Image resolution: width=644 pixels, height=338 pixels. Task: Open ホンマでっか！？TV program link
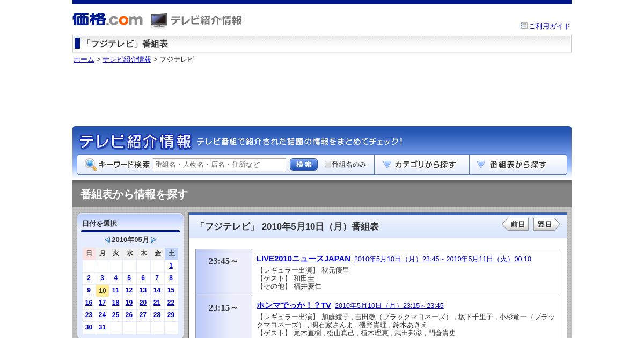(294, 305)
